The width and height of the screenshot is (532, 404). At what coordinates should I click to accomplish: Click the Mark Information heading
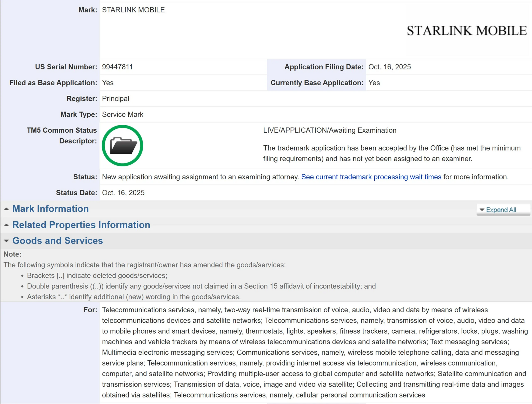point(50,209)
